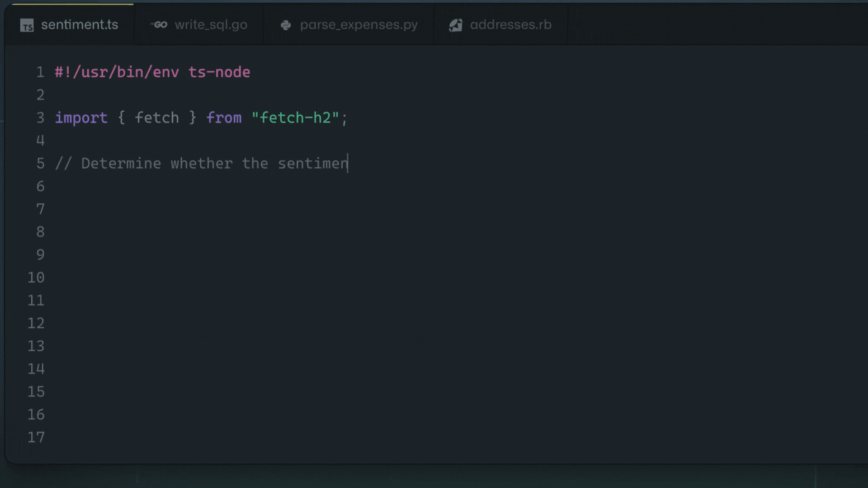Open the write_sql.go tab
The image size is (868, 488).
[199, 25]
